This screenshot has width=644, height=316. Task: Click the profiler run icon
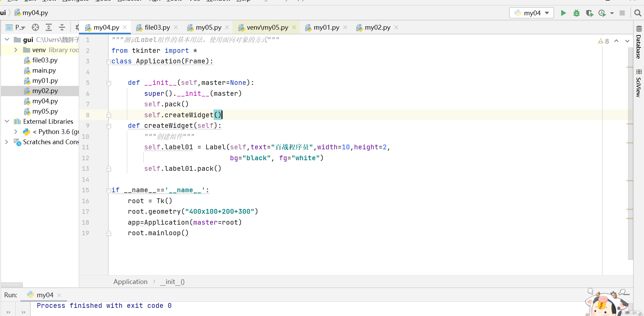pyautogui.click(x=602, y=13)
